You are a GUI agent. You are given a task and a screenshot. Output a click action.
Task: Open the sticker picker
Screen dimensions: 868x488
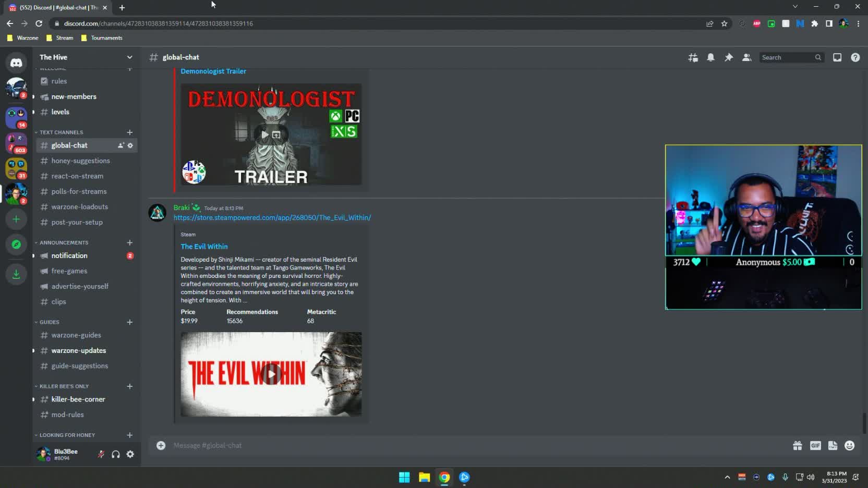(x=833, y=445)
